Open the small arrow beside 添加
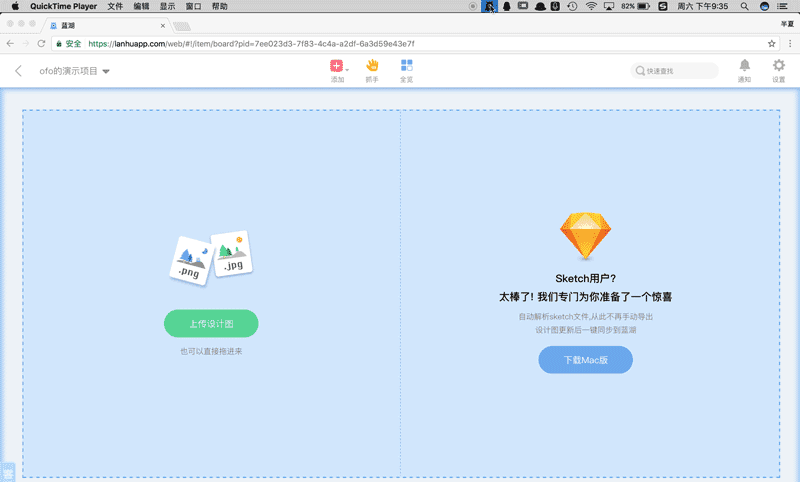This screenshot has height=482, width=800. 347,70
